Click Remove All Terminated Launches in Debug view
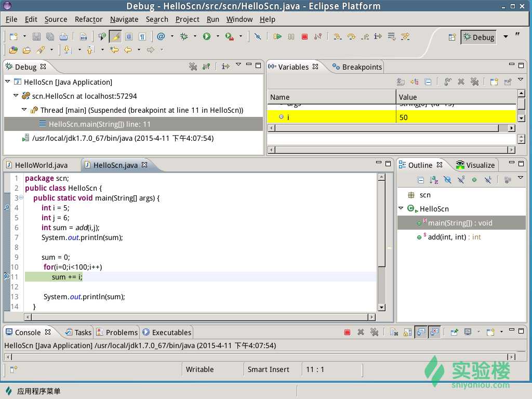The height and width of the screenshot is (399, 532). point(193,66)
